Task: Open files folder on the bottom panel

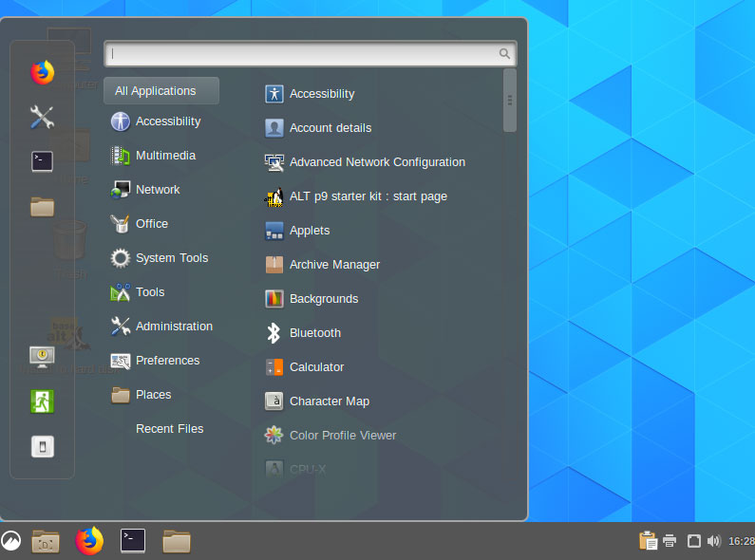Action: 177,541
